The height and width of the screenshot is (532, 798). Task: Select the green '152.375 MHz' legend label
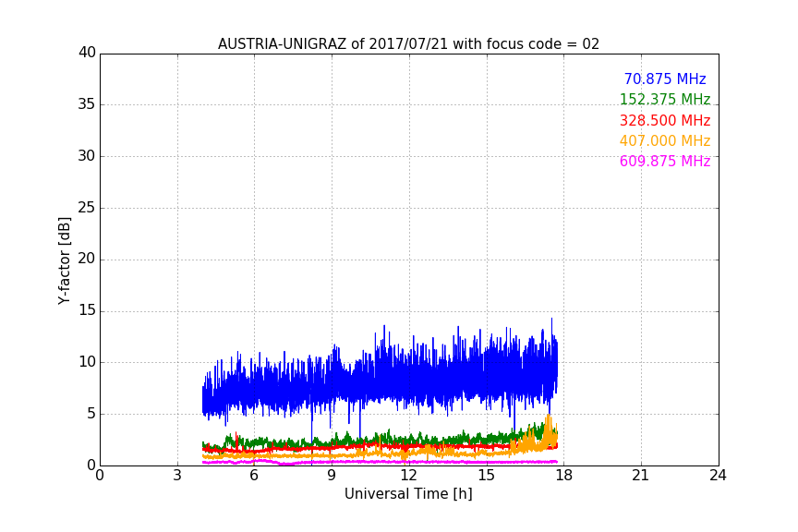[x=665, y=100]
